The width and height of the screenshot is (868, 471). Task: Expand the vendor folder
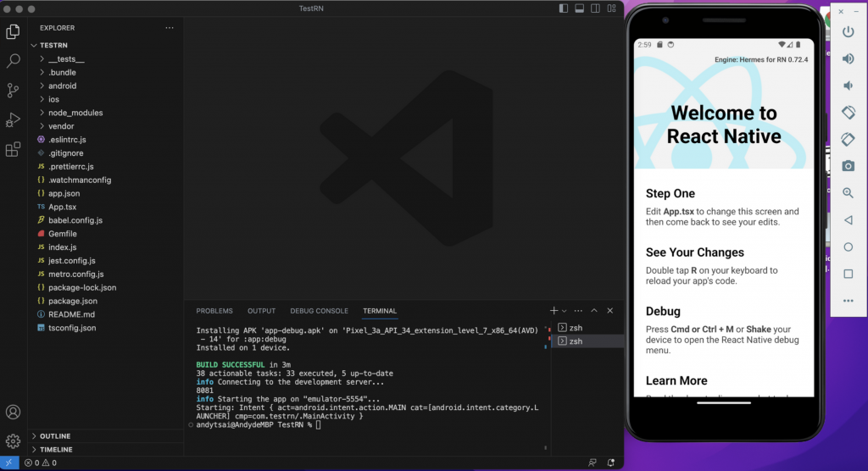click(106, 126)
